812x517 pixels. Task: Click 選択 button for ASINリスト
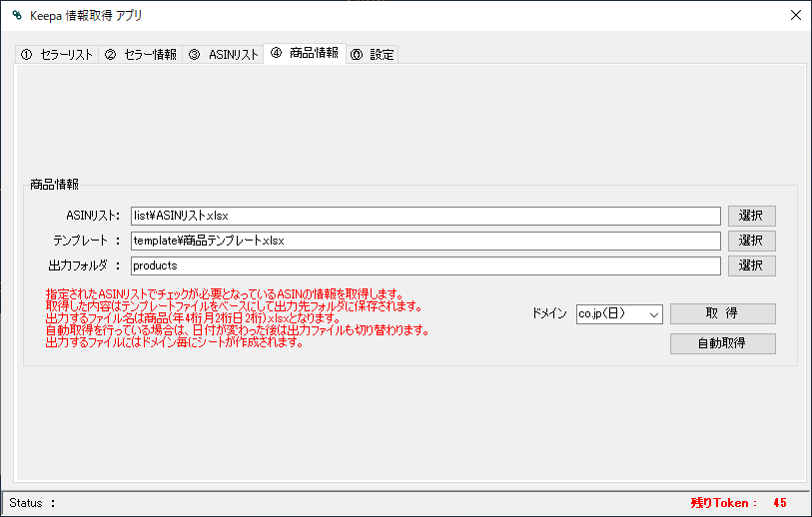(751, 216)
